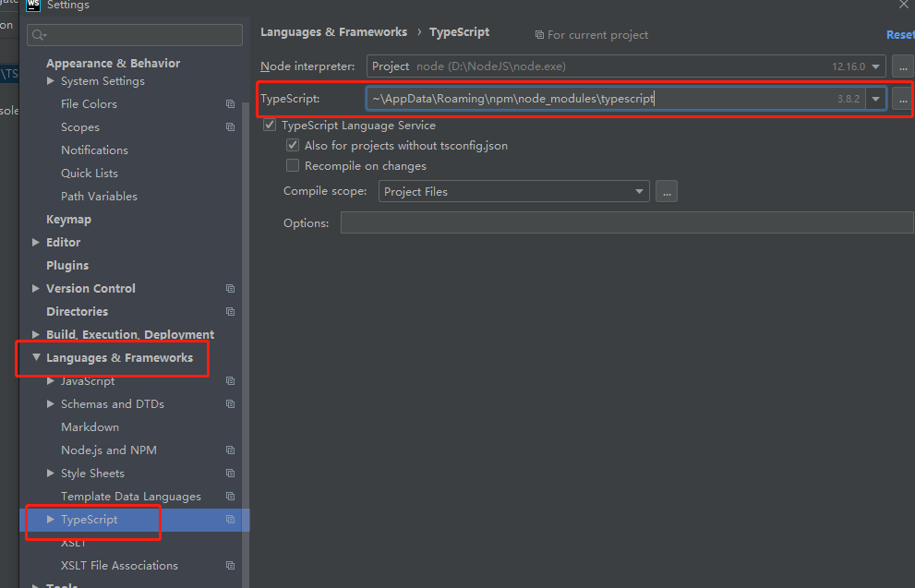
Task: Enable Recompile on changes checkbox
Action: (293, 165)
